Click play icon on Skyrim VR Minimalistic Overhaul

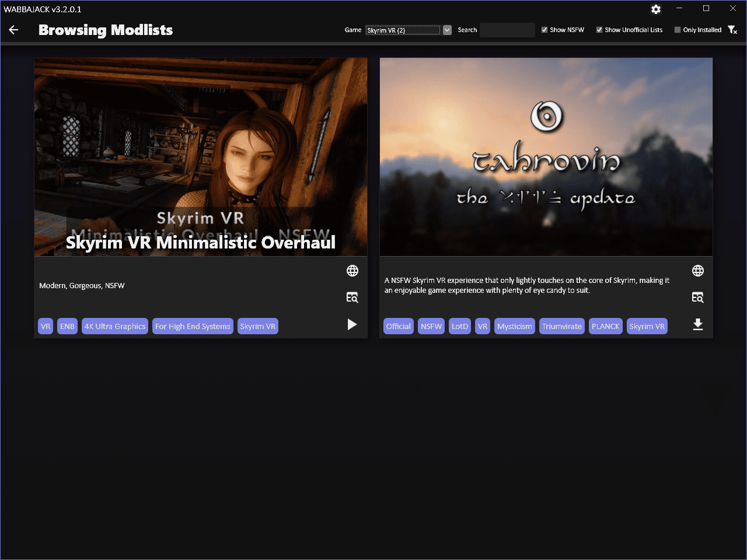click(352, 324)
